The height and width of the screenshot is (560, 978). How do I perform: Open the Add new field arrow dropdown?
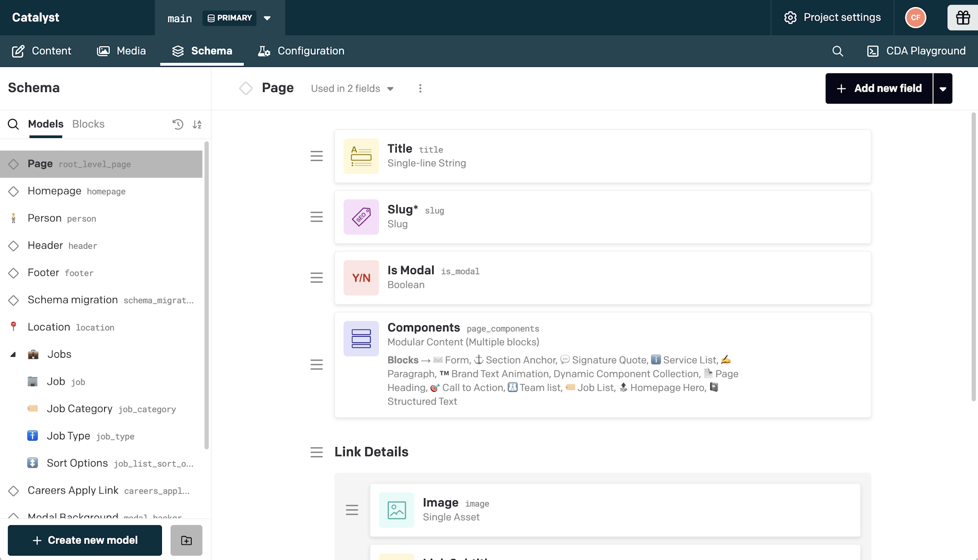click(943, 88)
